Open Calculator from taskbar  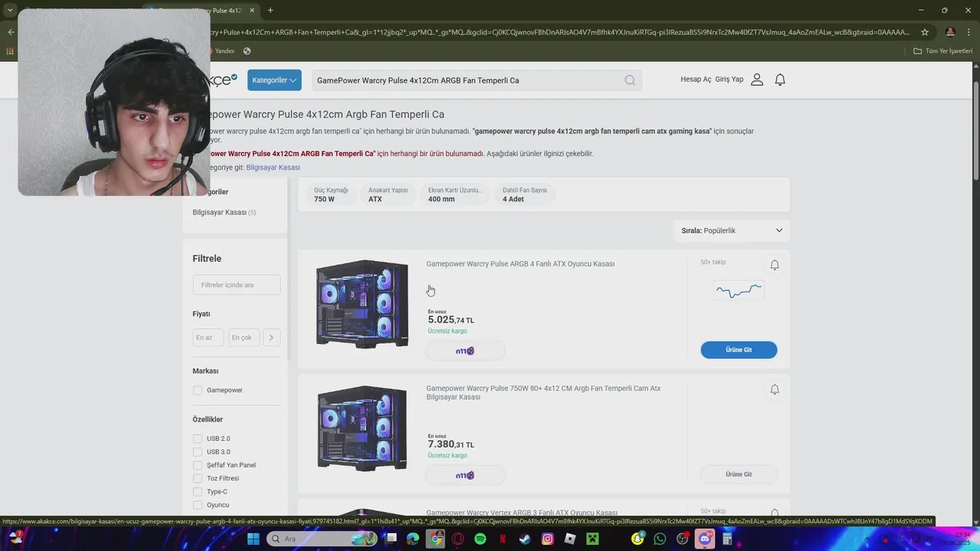point(727,539)
